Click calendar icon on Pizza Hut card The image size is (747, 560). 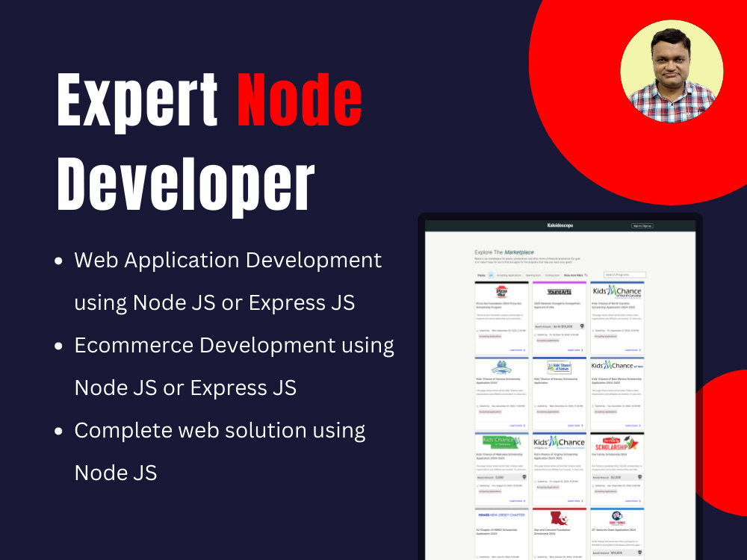(477, 331)
